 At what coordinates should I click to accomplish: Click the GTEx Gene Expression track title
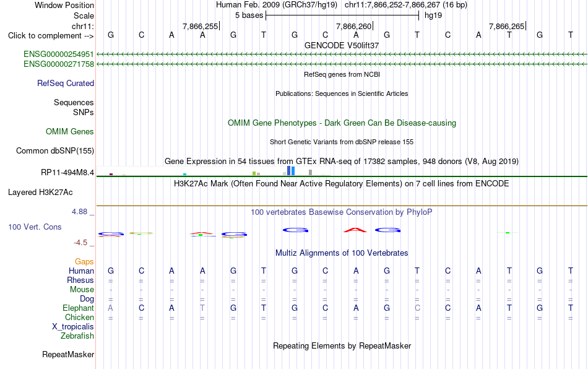pos(342,161)
